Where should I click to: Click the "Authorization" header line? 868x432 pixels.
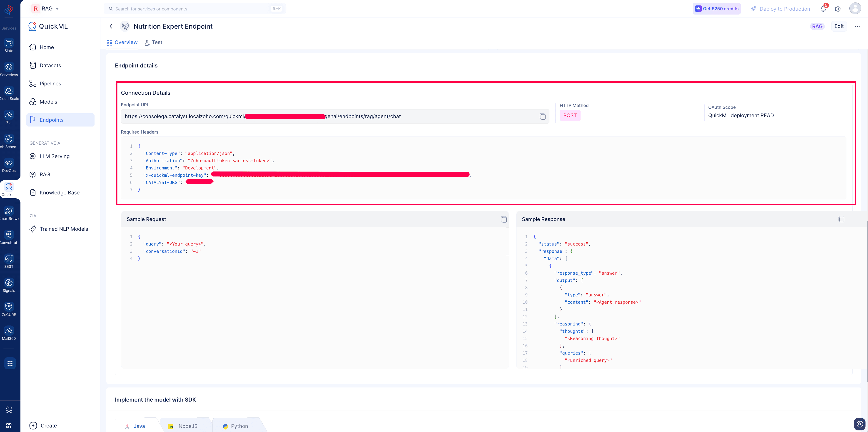point(209,161)
